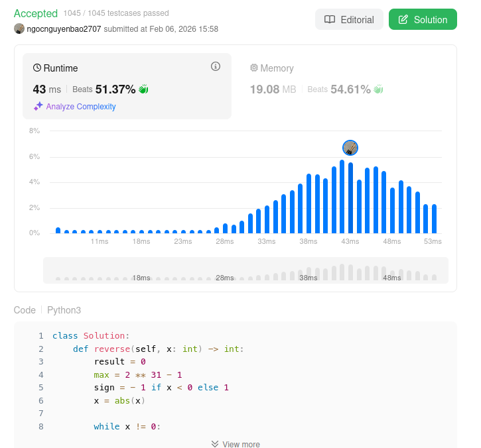The height and width of the screenshot is (448, 481).
Task: Click the sparkle icon beside Analyze Complexity
Action: tap(38, 106)
